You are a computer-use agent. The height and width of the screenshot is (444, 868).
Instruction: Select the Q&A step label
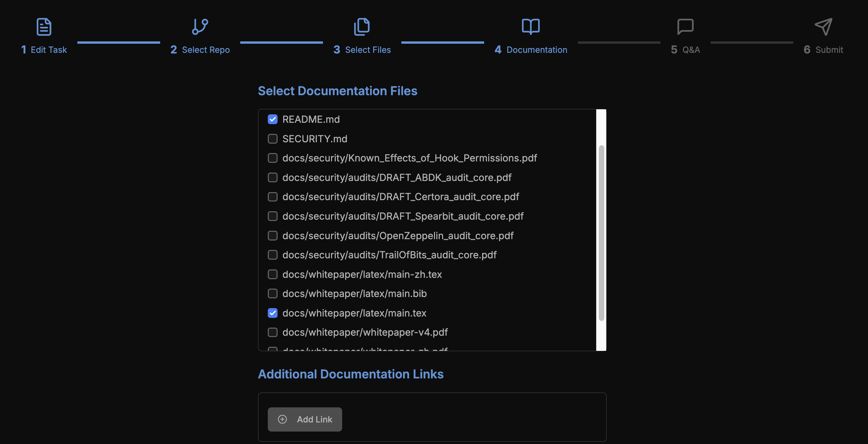tap(691, 49)
